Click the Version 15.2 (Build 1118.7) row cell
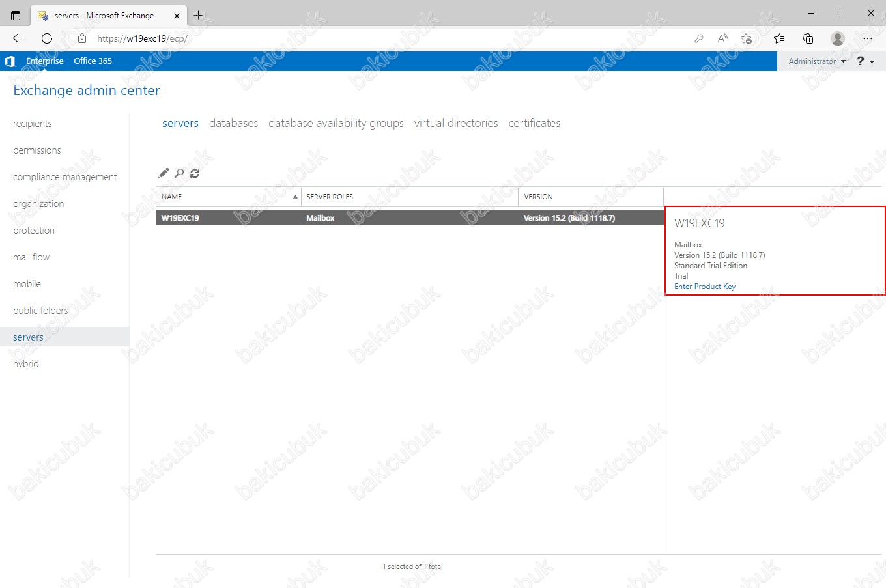This screenshot has height=588, width=886. pos(569,218)
